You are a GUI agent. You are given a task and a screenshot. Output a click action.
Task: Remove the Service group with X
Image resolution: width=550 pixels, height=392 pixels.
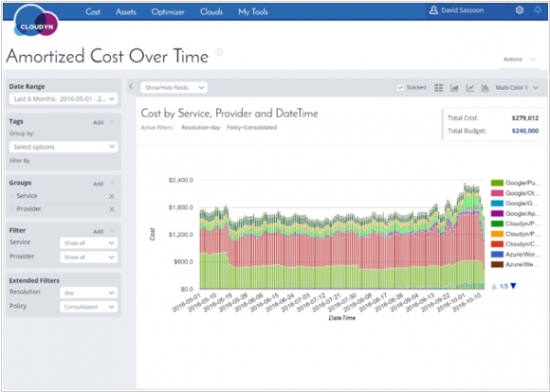point(112,196)
